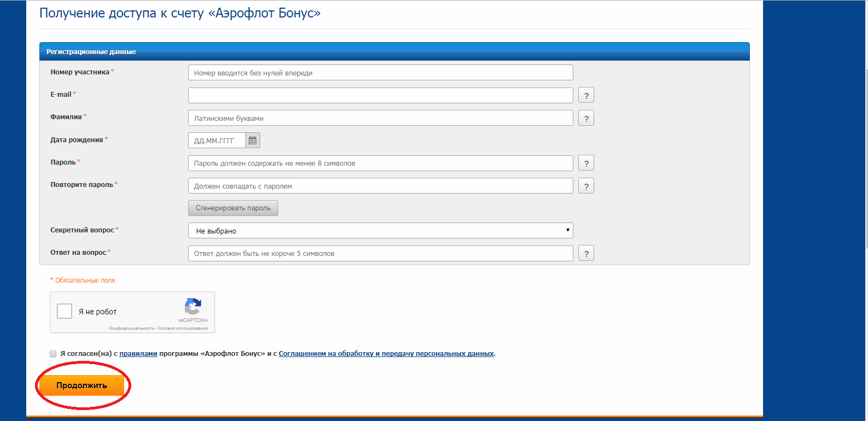868x421 pixels.
Task: Click the orange Продолжить button
Action: click(82, 385)
